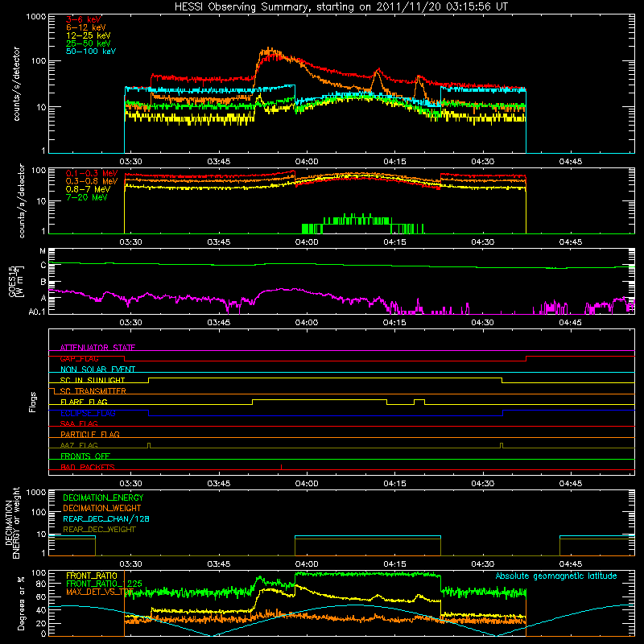Click the 1000 tick label of decimation panel
The width and height of the screenshot is (644, 644).
pyautogui.click(x=36, y=492)
